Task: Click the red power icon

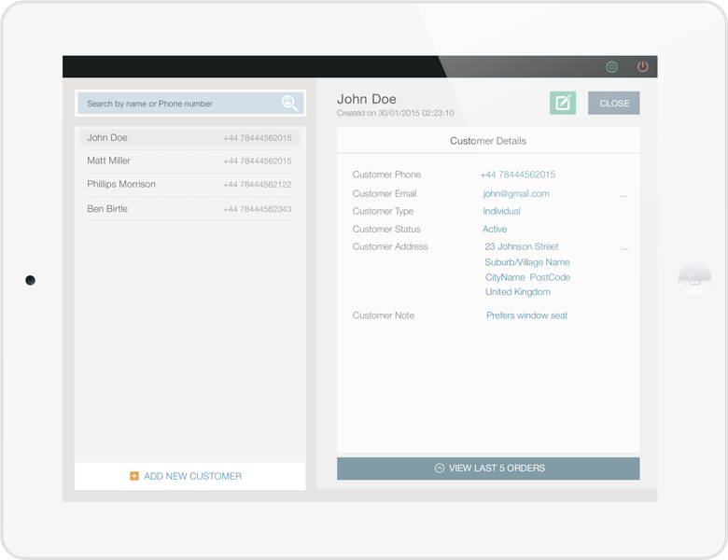Action: point(642,67)
